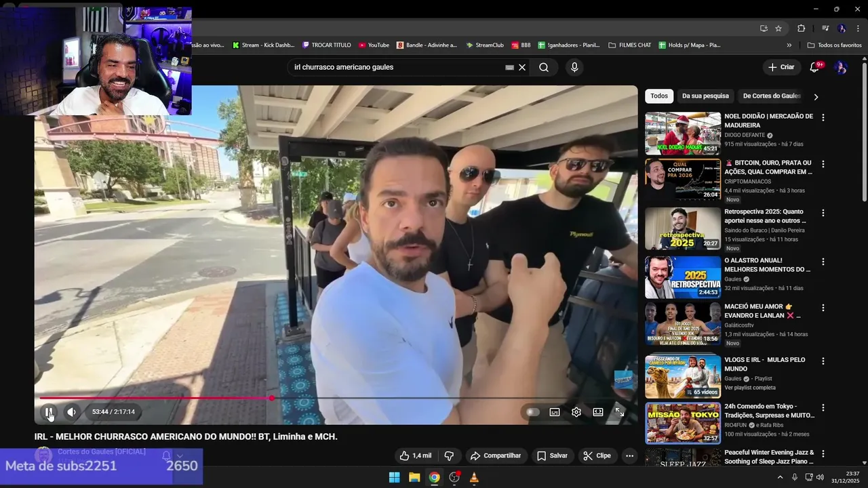Image resolution: width=868 pixels, height=488 pixels.
Task: Dislike the video
Action: [x=449, y=455]
